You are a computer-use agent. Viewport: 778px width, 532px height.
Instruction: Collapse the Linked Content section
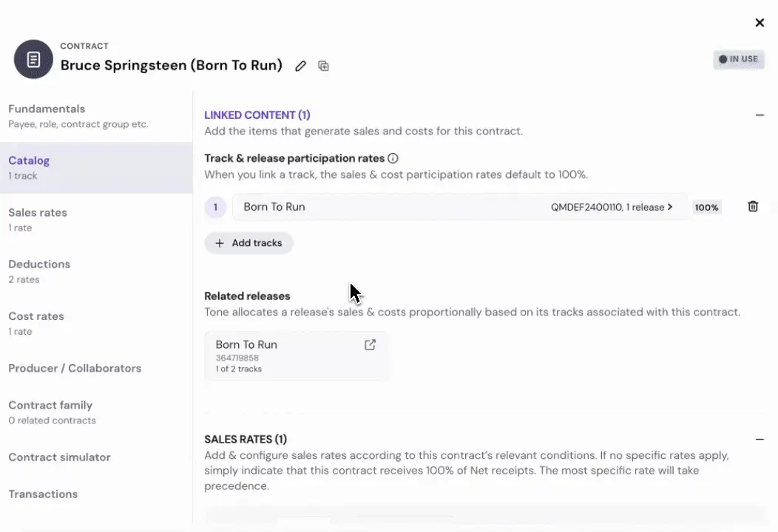pyautogui.click(x=760, y=115)
